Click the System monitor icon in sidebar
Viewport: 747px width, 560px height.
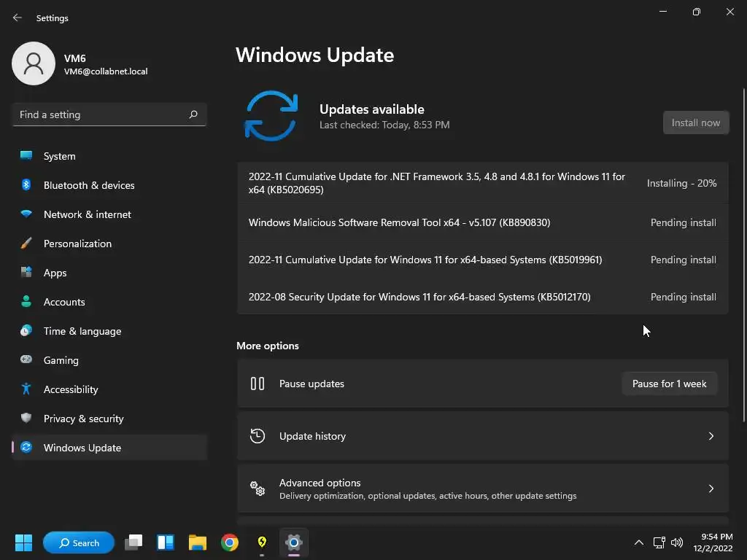point(26,156)
